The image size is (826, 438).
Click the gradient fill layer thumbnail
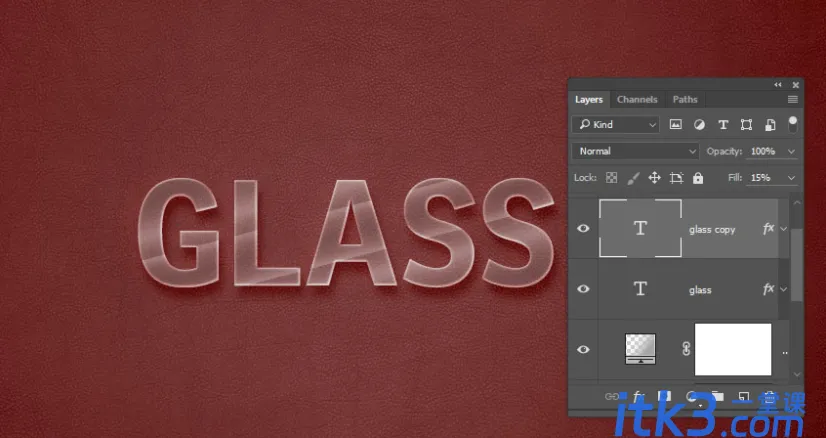pyautogui.click(x=640, y=349)
